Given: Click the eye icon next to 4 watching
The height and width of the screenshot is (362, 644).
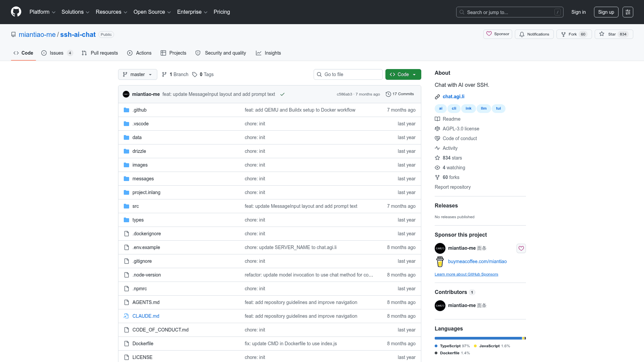Looking at the screenshot, I should coord(437,168).
